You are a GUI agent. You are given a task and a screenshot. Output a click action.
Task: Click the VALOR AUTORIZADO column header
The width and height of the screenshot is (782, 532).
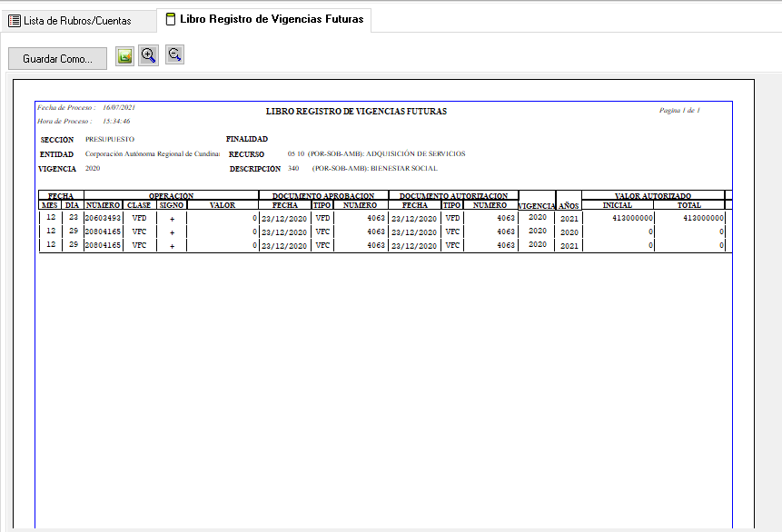652,195
